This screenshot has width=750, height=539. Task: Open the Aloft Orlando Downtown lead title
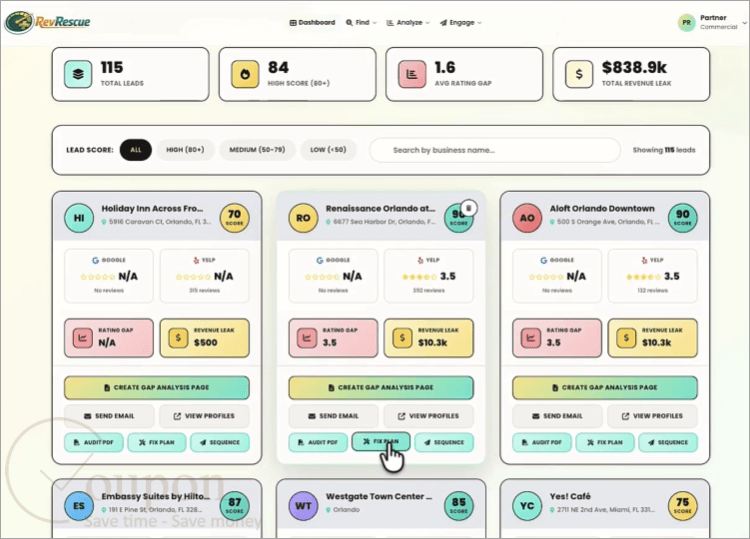[x=602, y=209]
